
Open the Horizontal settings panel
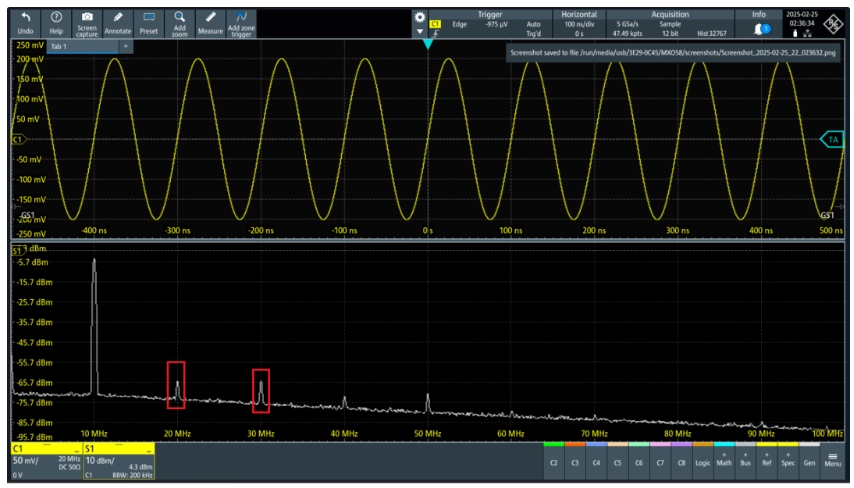coord(578,24)
